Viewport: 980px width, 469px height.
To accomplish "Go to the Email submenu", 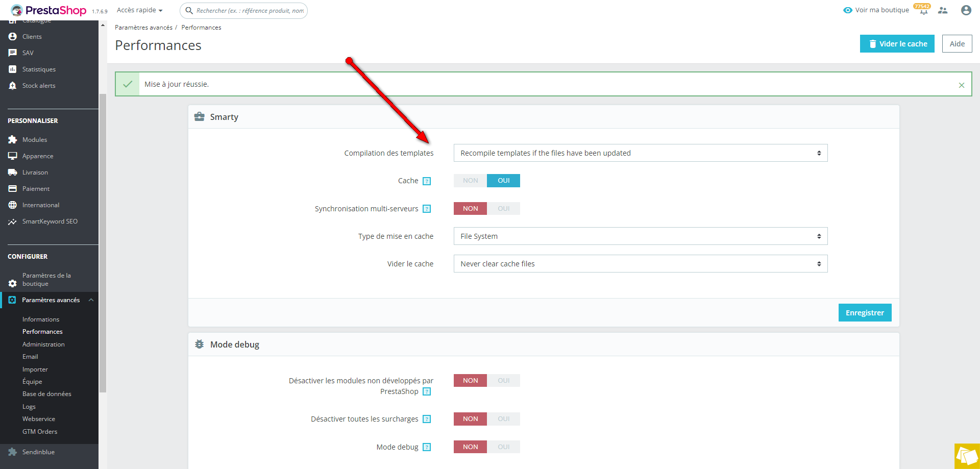I will pos(30,357).
